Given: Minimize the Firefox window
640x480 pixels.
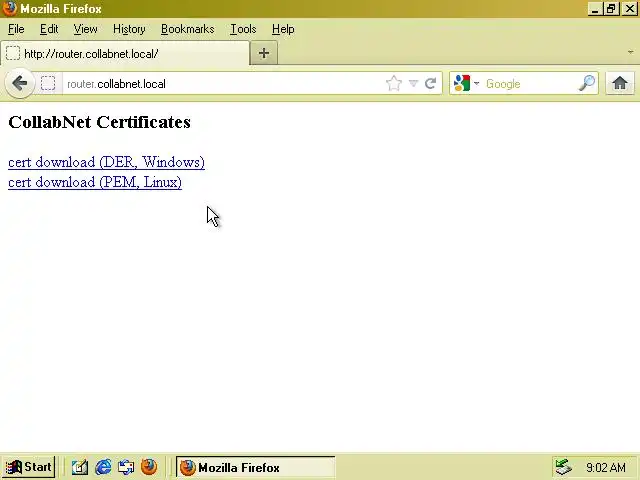Looking at the screenshot, I should pos(596,9).
